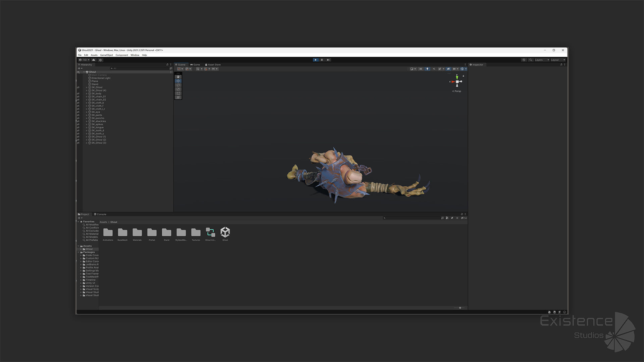Switch to the Console tab
The image size is (644, 362).
pyautogui.click(x=100, y=215)
